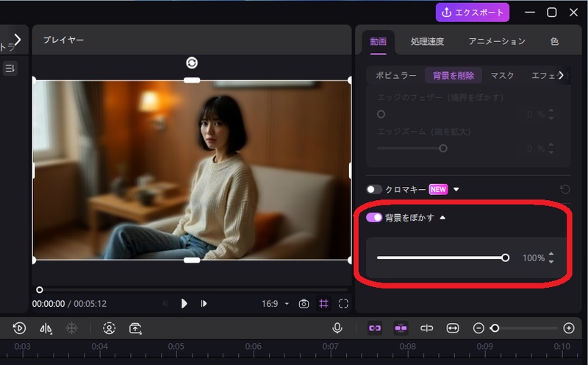Image resolution: width=588 pixels, height=365 pixels.
Task: Open the 16:9 aspect ratio dropdown
Action: pyautogui.click(x=275, y=303)
